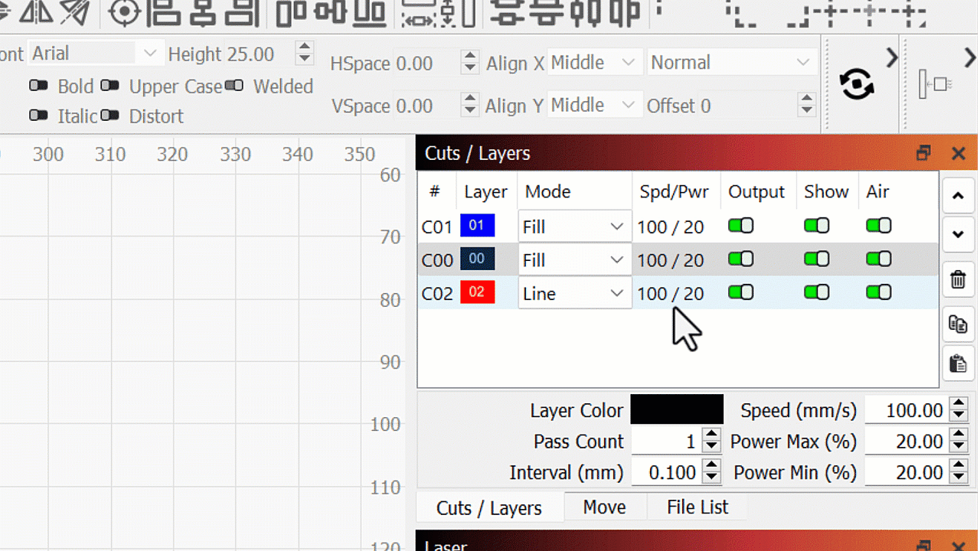
Task: Open Mode dropdown for layer C02
Action: pyautogui.click(x=574, y=293)
